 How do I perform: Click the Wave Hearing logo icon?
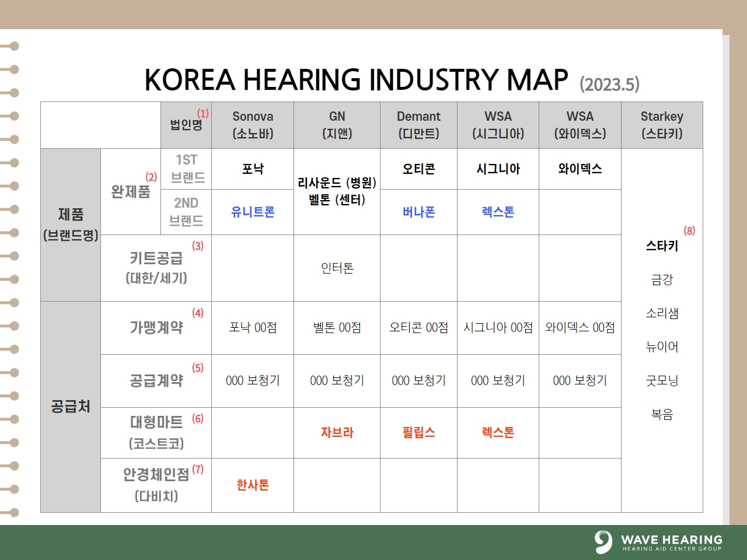click(603, 542)
